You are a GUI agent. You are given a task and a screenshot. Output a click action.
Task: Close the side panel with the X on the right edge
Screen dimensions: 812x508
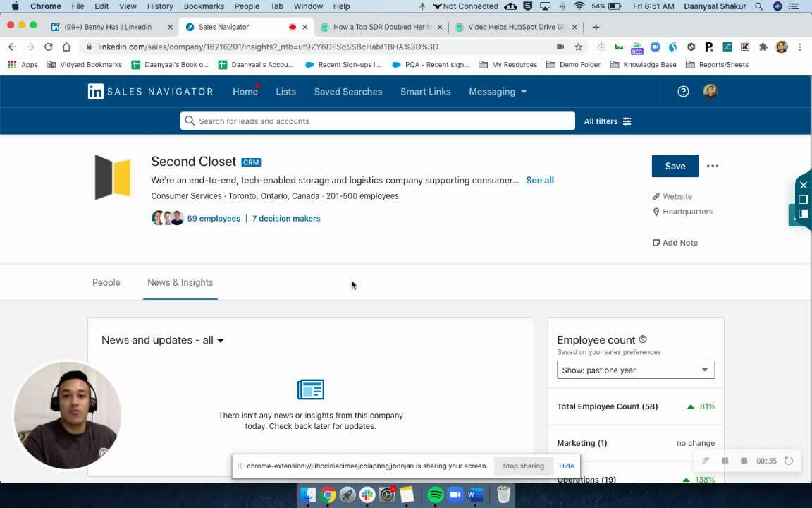(x=804, y=185)
